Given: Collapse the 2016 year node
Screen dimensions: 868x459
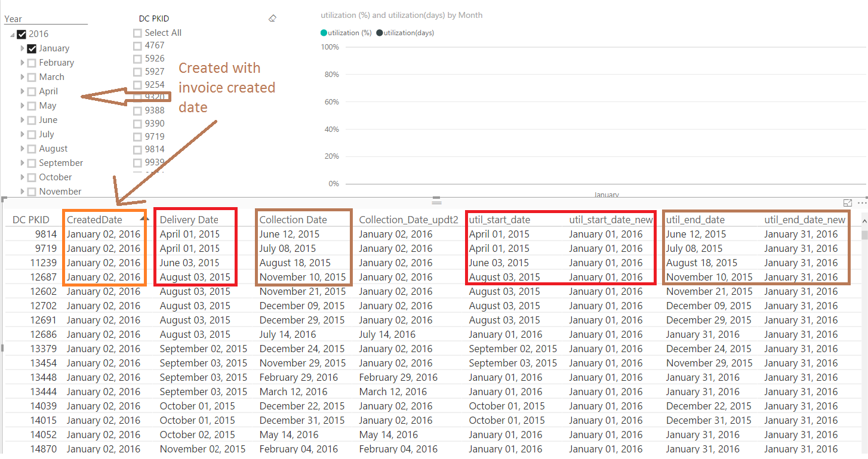Looking at the screenshot, I should click(x=13, y=35).
